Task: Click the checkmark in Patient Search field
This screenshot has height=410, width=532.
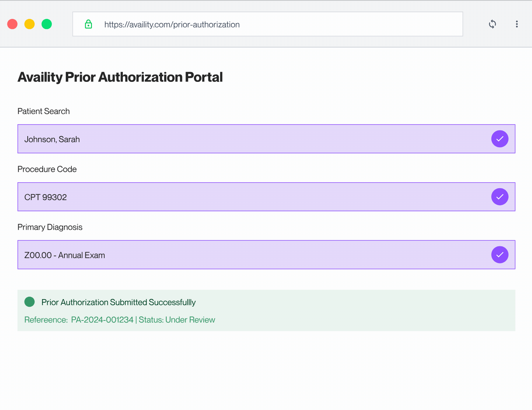Action: point(499,139)
